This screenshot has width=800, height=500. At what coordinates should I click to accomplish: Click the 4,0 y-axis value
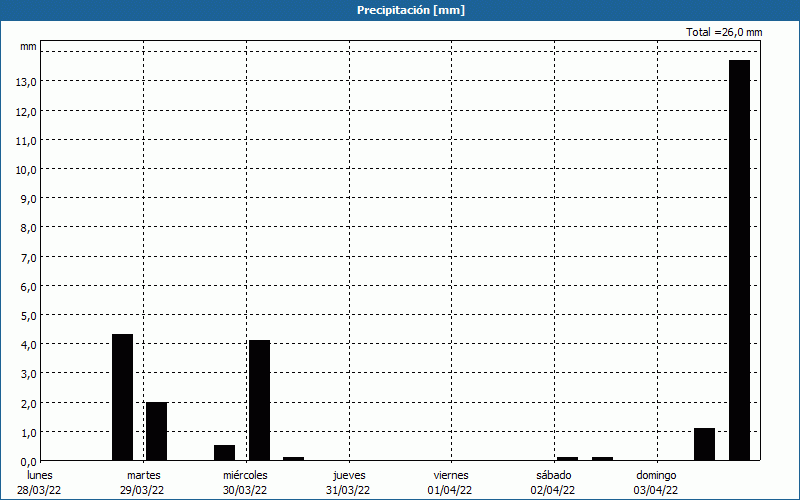(x=29, y=344)
